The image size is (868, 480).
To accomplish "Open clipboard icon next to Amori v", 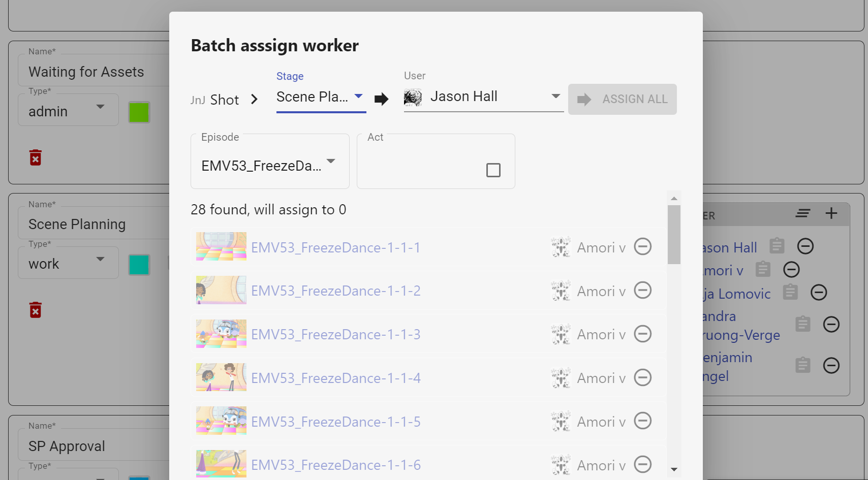I will tap(763, 269).
